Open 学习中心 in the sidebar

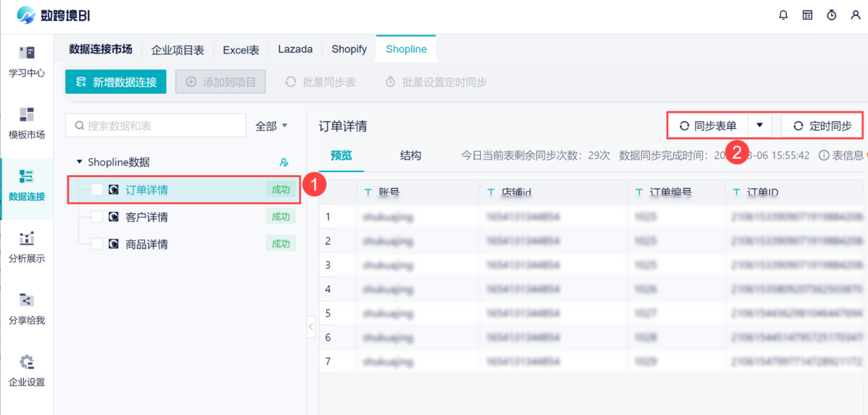point(27,61)
